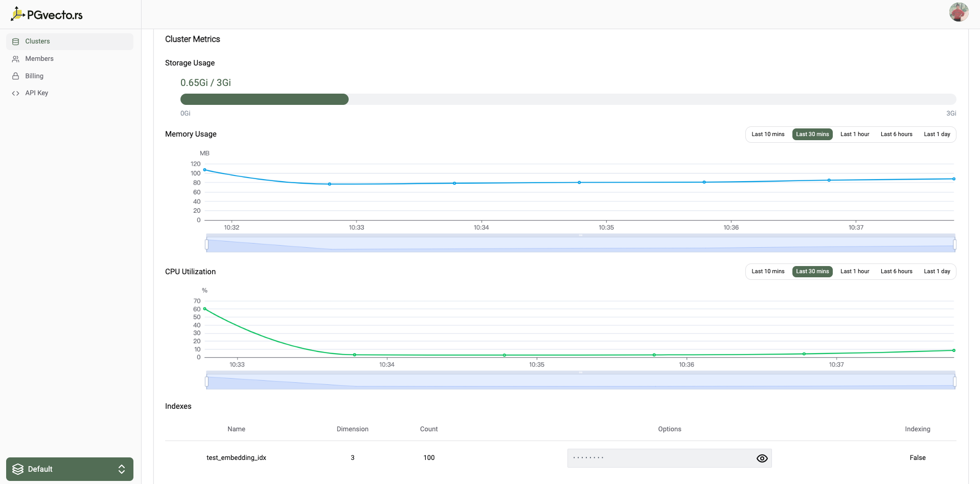This screenshot has width=980, height=484.
Task: Click the Billing lock icon
Action: (x=16, y=76)
